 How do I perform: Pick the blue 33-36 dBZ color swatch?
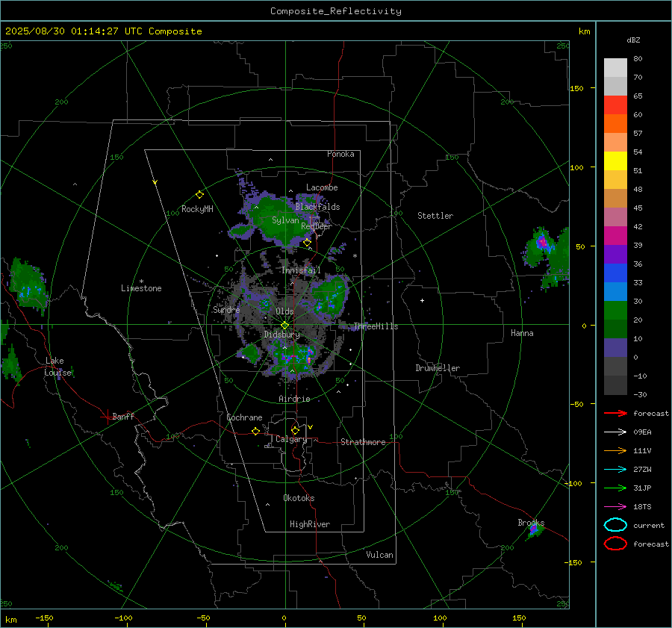(615, 273)
